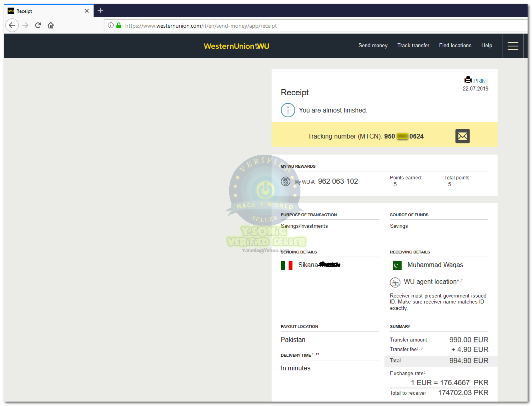This screenshot has width=532, height=406.
Task: Select the Transfer amount 990.00 EUR
Action: 469,340
